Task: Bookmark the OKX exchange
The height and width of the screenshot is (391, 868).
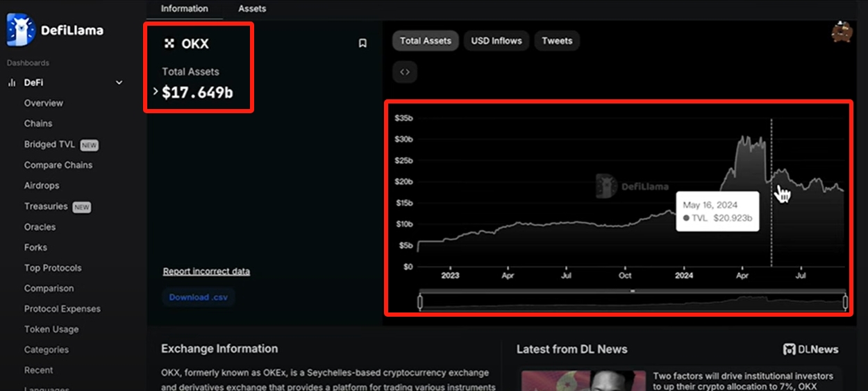Action: [x=362, y=44]
